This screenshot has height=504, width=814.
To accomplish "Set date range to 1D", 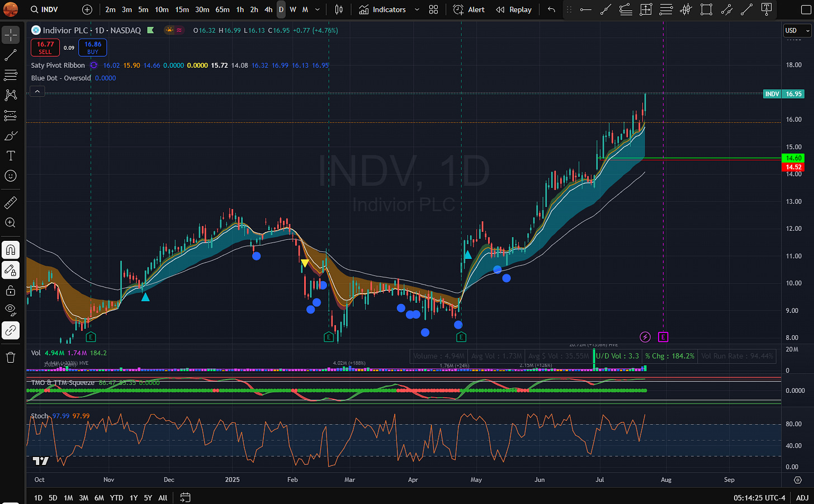I will pos(38,497).
